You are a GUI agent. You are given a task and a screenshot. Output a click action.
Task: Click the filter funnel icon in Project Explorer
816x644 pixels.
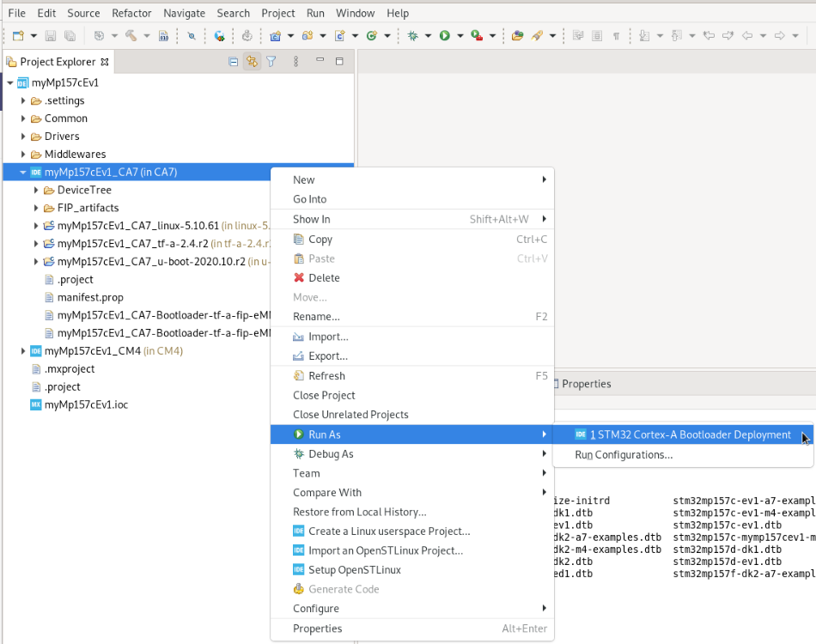[x=271, y=62]
